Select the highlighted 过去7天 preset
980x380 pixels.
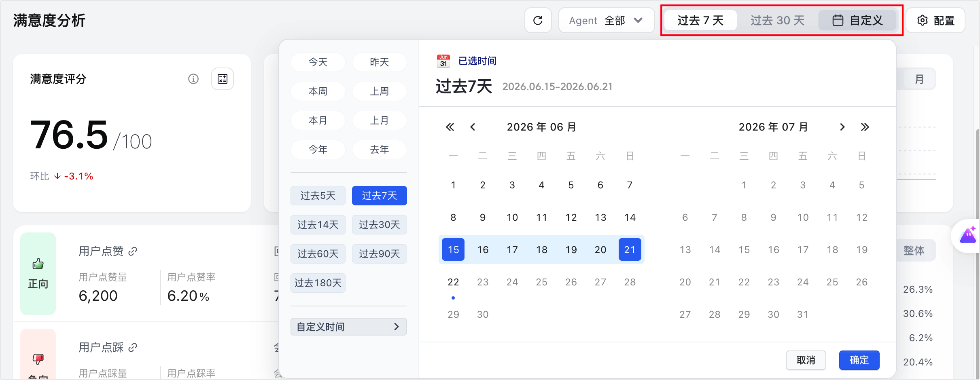(380, 196)
